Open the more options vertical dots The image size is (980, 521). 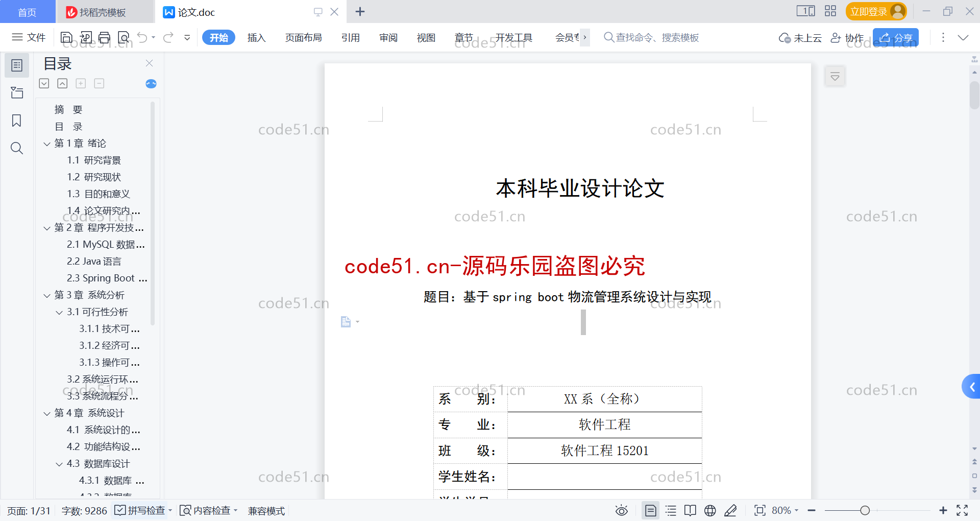[943, 37]
